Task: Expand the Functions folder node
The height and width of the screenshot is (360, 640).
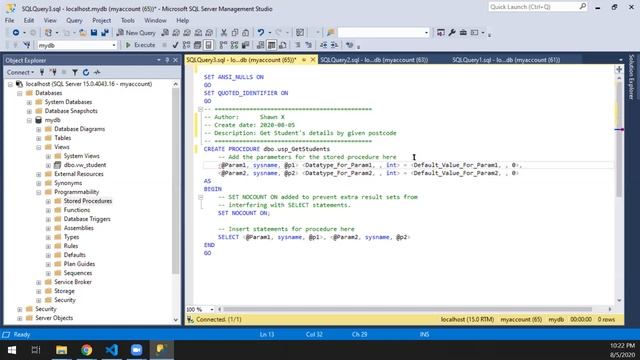Action: click(48, 210)
